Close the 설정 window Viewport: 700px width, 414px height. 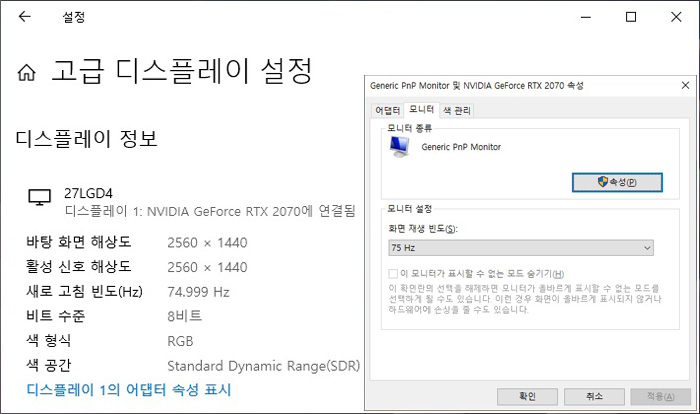point(677,17)
